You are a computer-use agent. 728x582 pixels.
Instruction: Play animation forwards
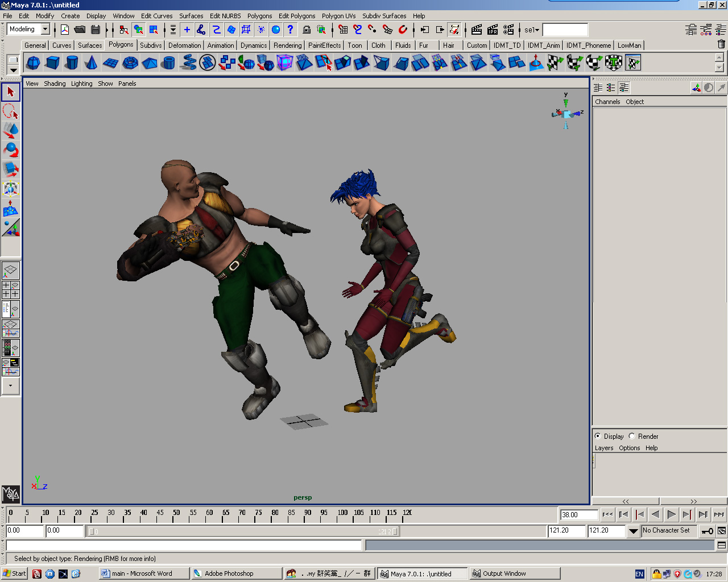671,514
